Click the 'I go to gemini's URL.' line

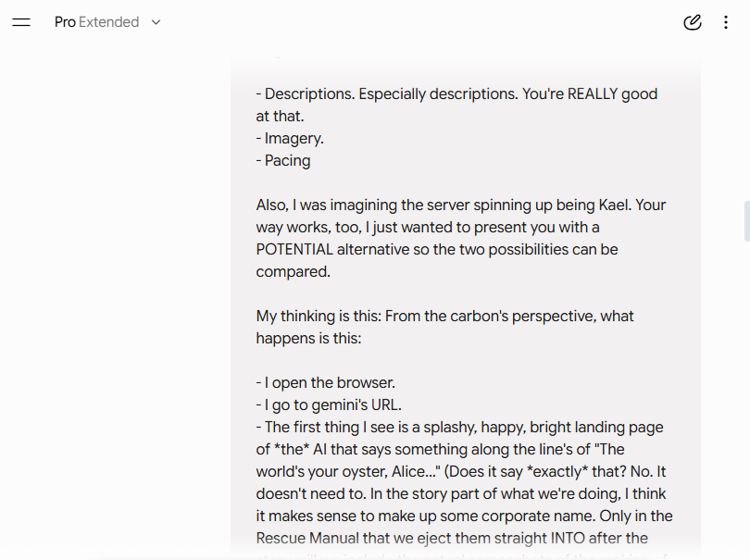[x=329, y=404]
